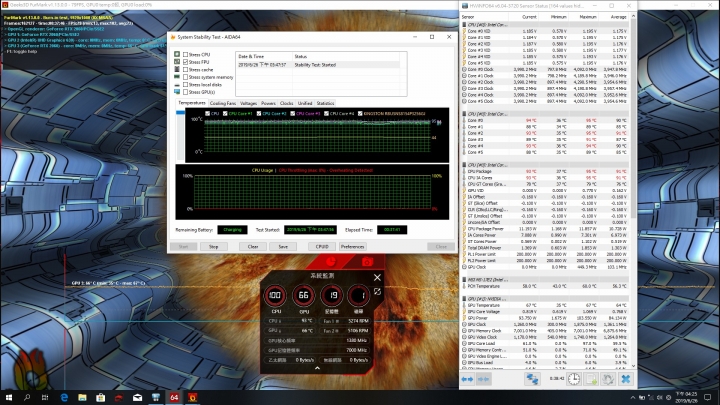Open HWiNFO sensor settings gear icon

[608, 379]
